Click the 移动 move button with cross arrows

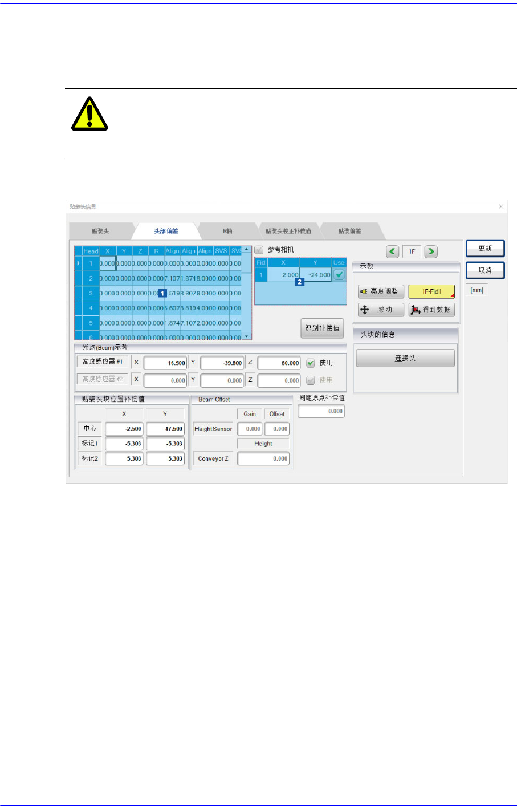pos(381,310)
